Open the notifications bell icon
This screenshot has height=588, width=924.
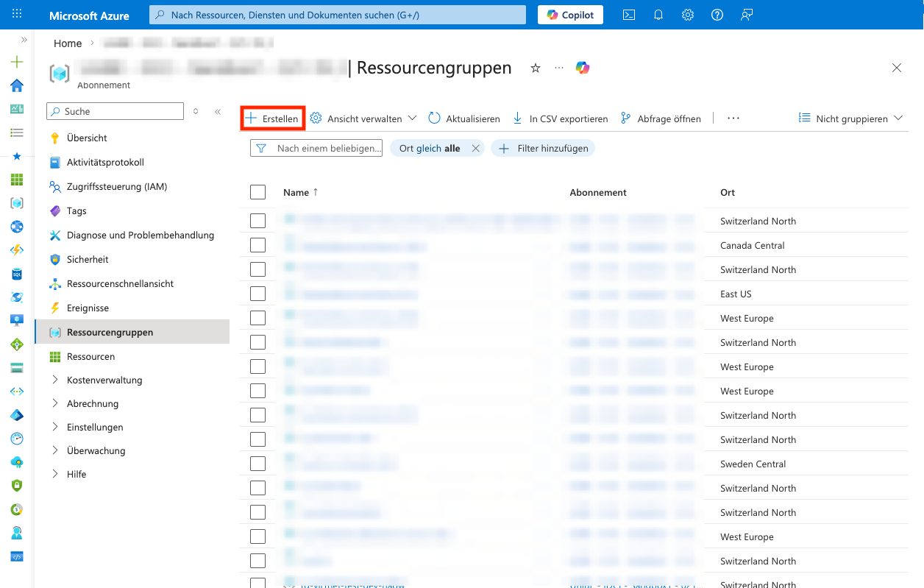coord(658,15)
